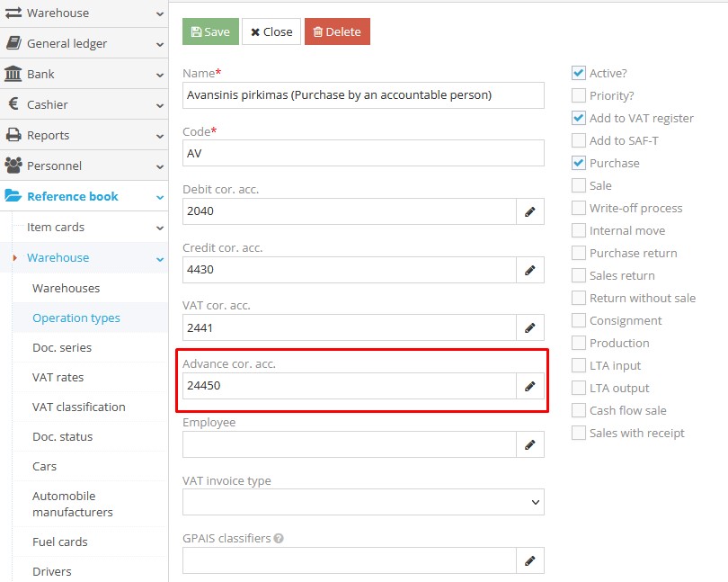Open the Bank section icon
This screenshot has height=582, width=728.
click(x=13, y=73)
